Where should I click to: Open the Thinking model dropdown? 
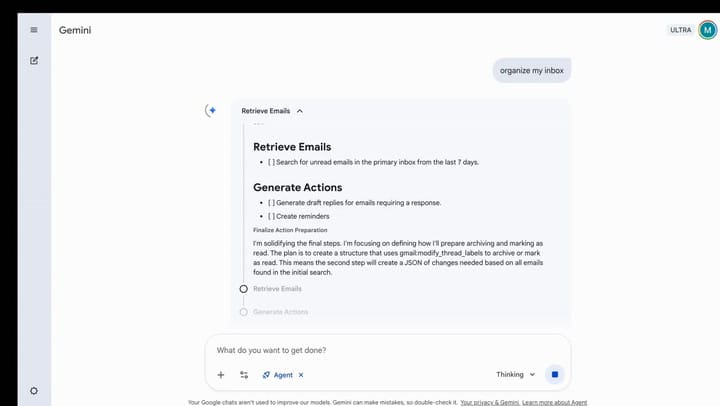pos(516,375)
